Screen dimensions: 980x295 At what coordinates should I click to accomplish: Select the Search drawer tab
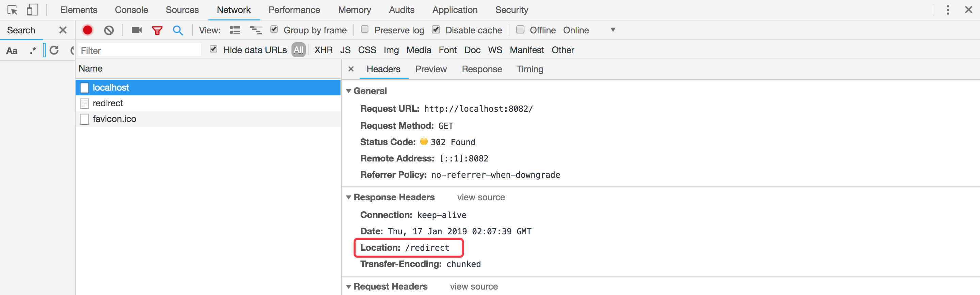21,30
